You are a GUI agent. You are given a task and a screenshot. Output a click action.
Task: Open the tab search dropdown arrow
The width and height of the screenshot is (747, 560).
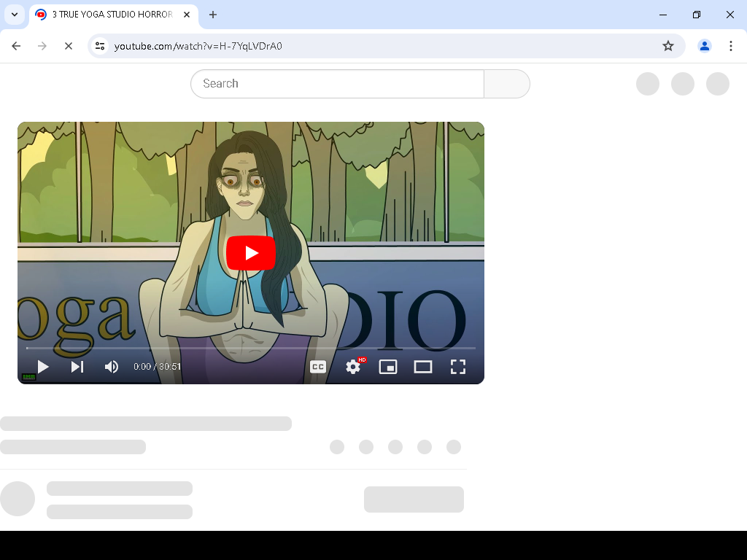coord(15,15)
